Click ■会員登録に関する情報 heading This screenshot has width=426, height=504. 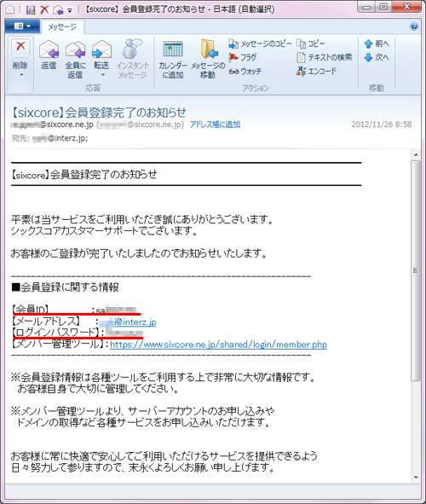point(65,287)
